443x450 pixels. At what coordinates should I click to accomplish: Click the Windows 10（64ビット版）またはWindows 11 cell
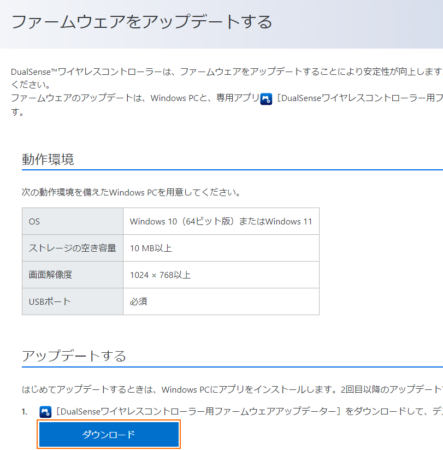(x=221, y=221)
